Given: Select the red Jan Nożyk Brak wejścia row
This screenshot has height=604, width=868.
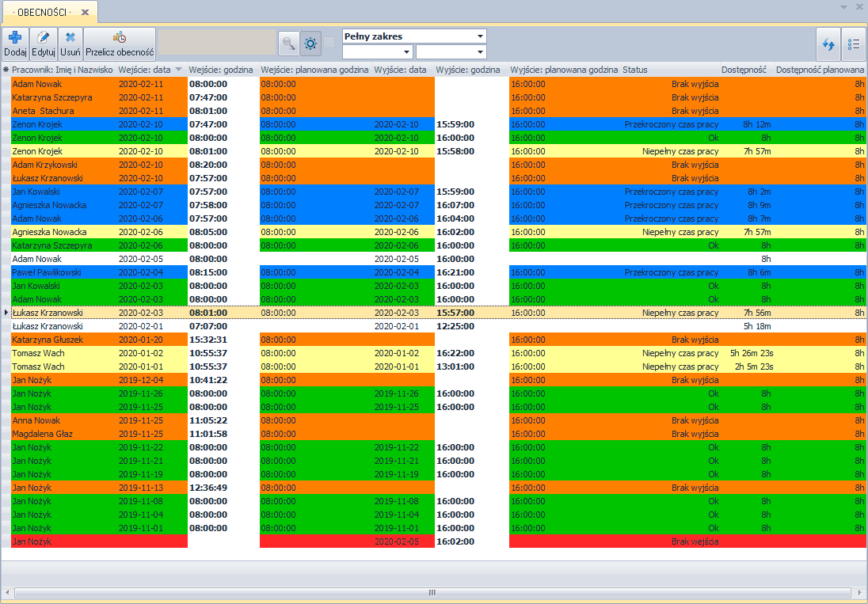Looking at the screenshot, I should (x=433, y=541).
